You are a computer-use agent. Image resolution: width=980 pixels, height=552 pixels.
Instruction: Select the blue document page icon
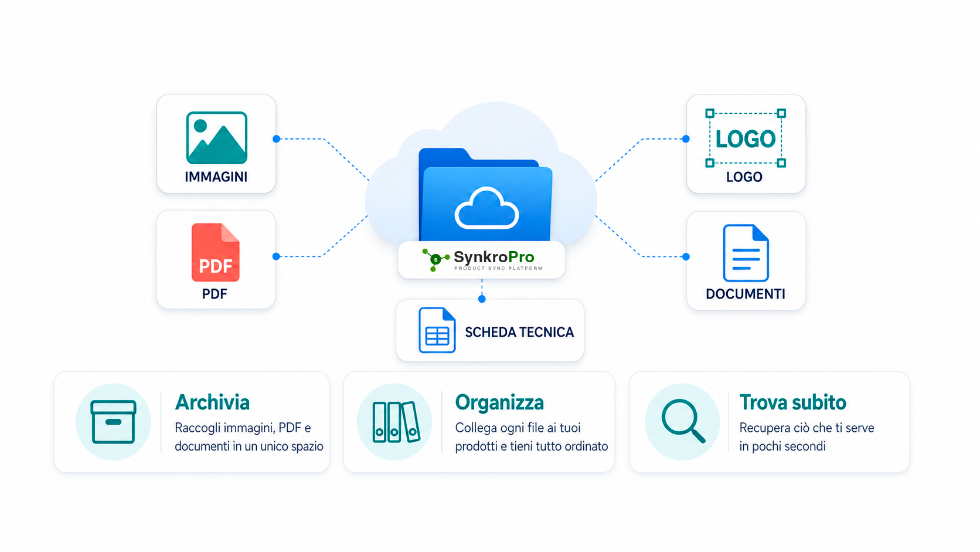pos(746,253)
